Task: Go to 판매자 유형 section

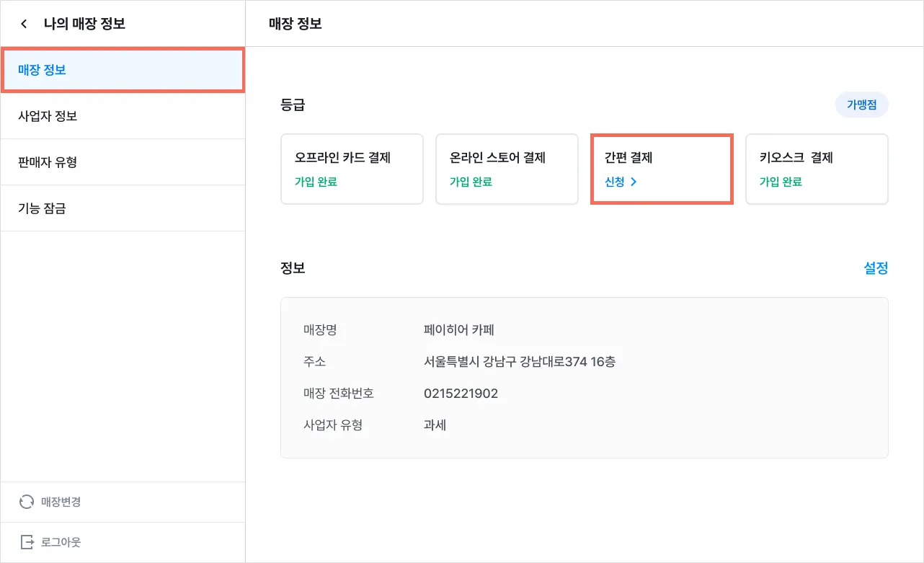Action: [x=123, y=162]
